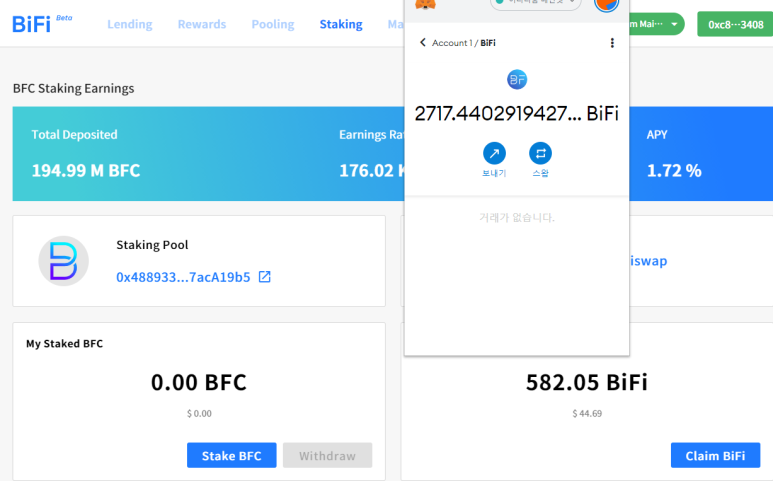
Task: Click the 582.05 BiFi reward amount
Action: (x=587, y=382)
